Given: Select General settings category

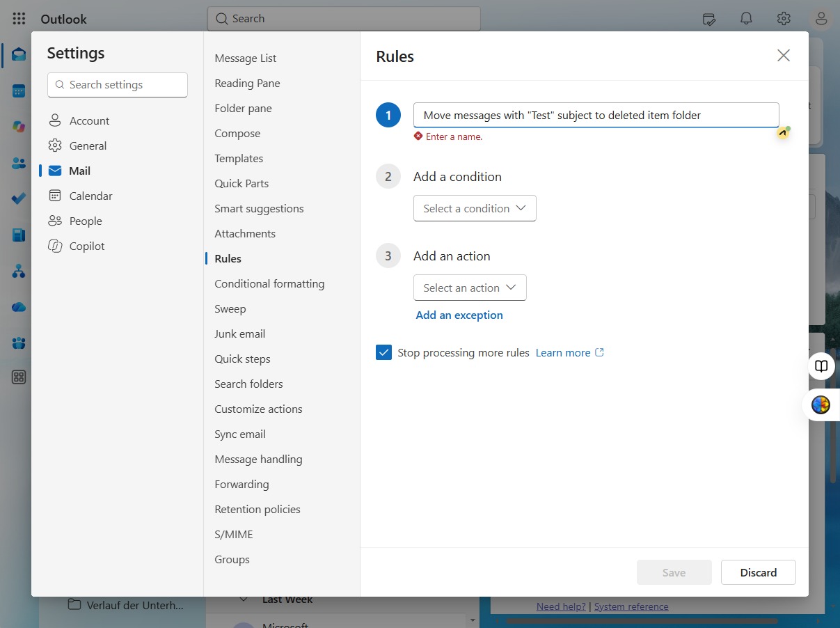Looking at the screenshot, I should click(88, 146).
